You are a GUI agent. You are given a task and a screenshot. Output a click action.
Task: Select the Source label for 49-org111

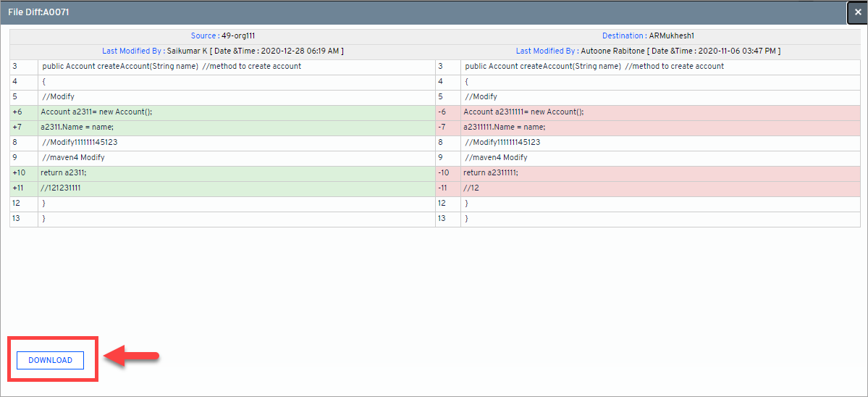click(x=203, y=35)
